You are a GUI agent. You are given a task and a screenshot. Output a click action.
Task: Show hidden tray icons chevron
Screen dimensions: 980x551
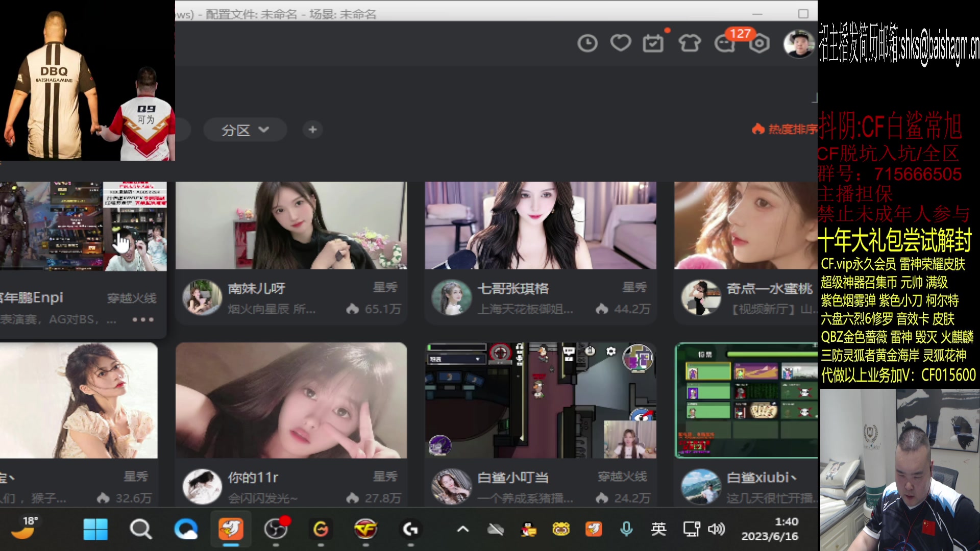[462, 530]
